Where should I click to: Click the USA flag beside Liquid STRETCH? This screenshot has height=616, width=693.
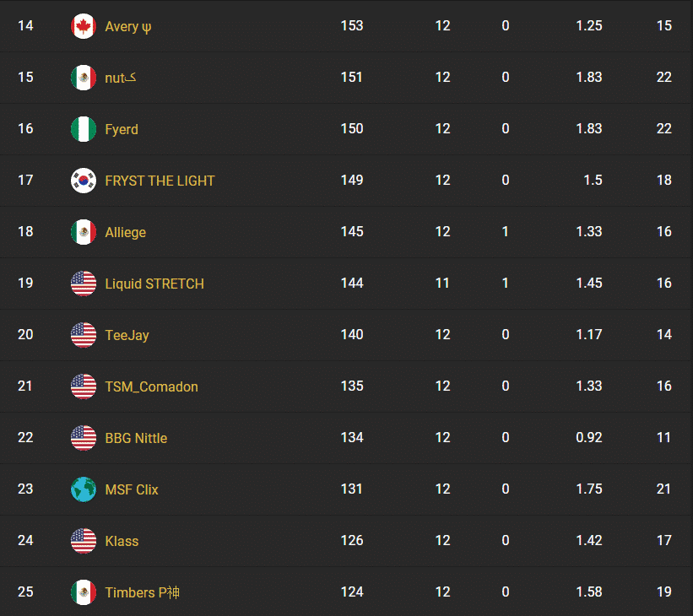[x=84, y=284]
